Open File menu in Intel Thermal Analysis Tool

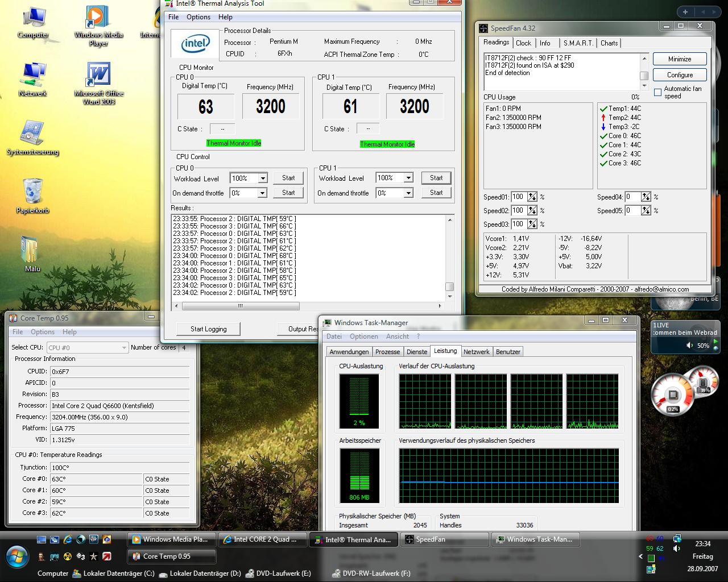point(173,17)
